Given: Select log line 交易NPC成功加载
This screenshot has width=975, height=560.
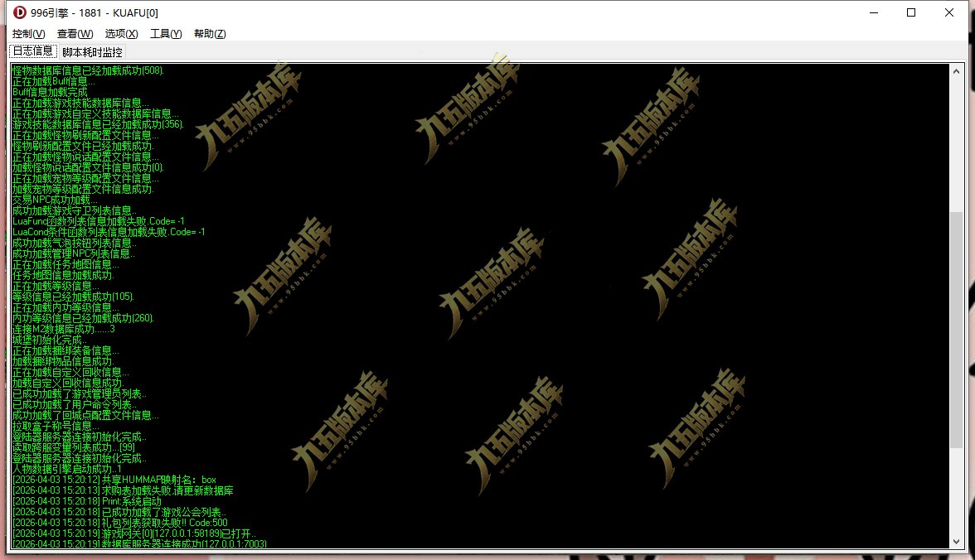Looking at the screenshot, I should click(54, 200).
